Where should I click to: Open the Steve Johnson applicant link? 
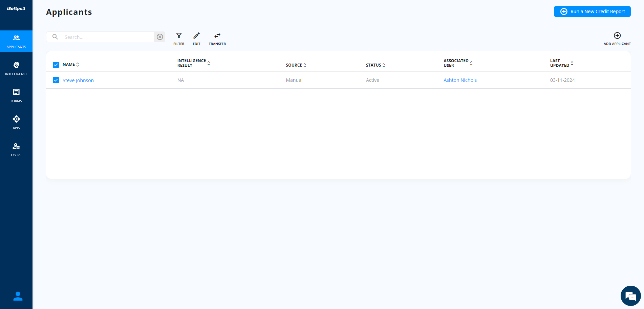78,80
